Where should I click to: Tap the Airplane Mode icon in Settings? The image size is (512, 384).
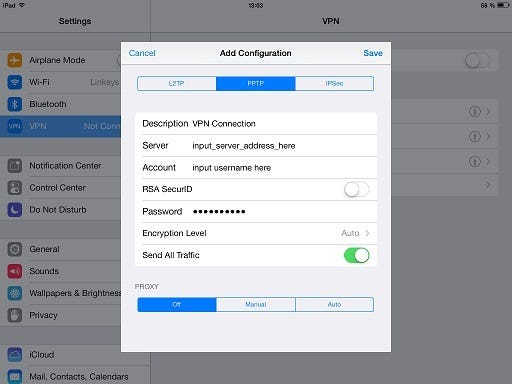click(x=15, y=60)
